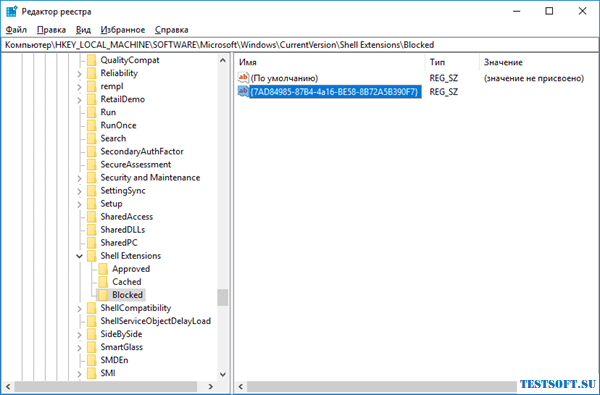Click the Run folder icon

point(91,112)
